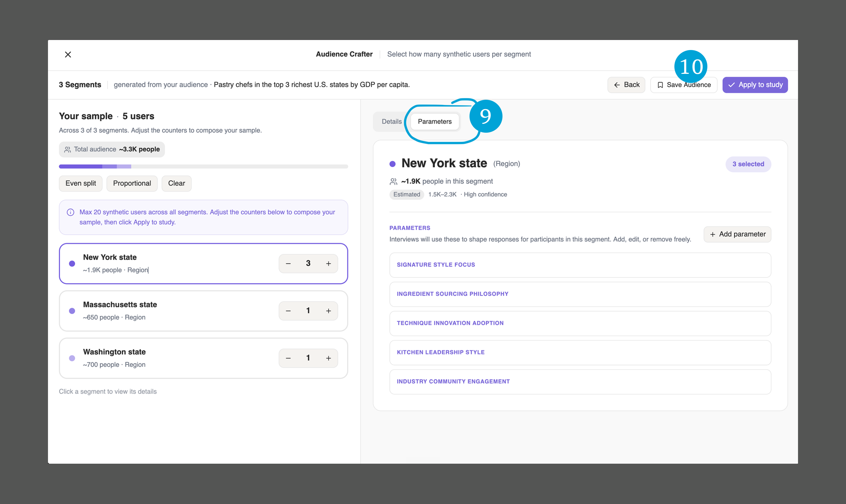
Task: Click the Estimated badge
Action: point(407,194)
